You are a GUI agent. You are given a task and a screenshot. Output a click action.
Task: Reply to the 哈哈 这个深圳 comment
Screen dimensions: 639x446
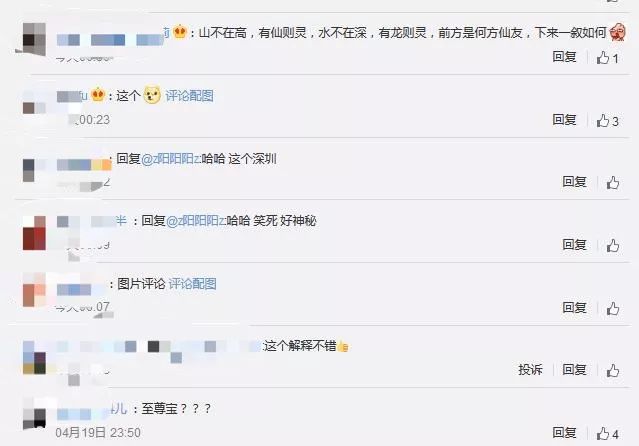click(x=574, y=181)
